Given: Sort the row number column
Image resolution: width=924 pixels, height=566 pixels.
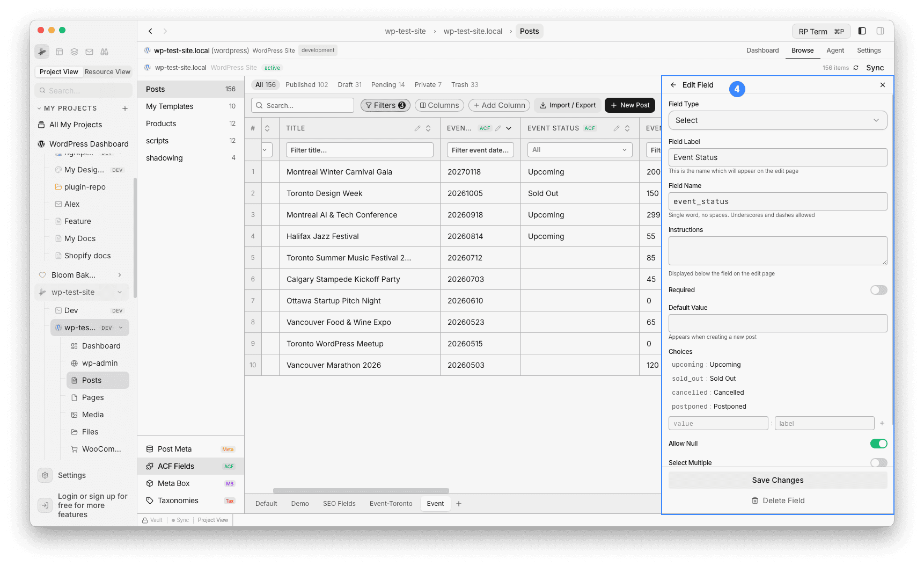Looking at the screenshot, I should click(267, 128).
